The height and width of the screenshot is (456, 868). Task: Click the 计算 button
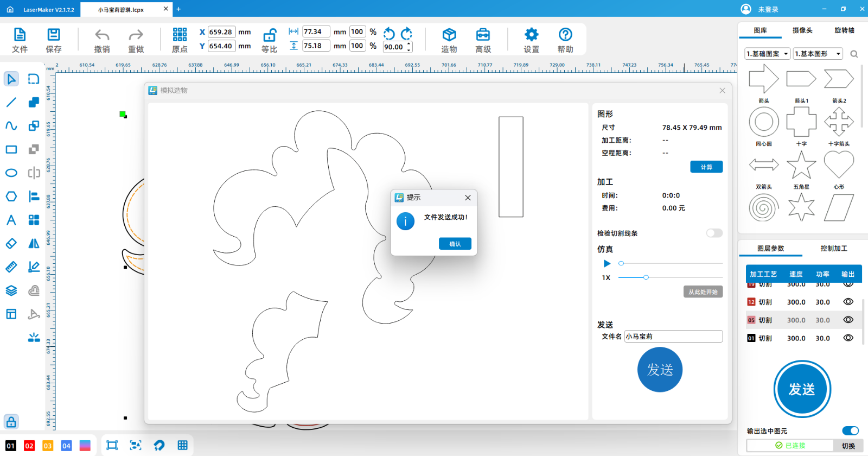click(x=706, y=167)
